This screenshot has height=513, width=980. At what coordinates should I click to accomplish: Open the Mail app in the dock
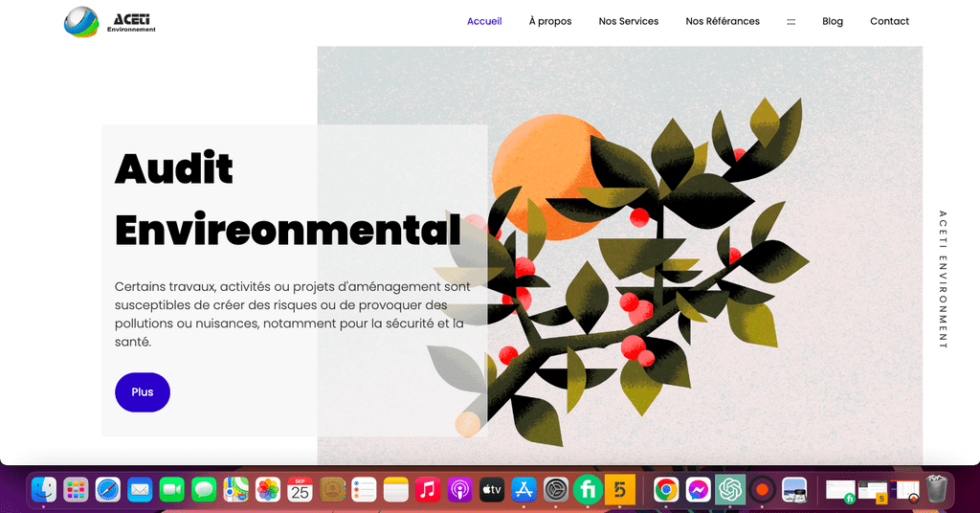[x=140, y=490]
